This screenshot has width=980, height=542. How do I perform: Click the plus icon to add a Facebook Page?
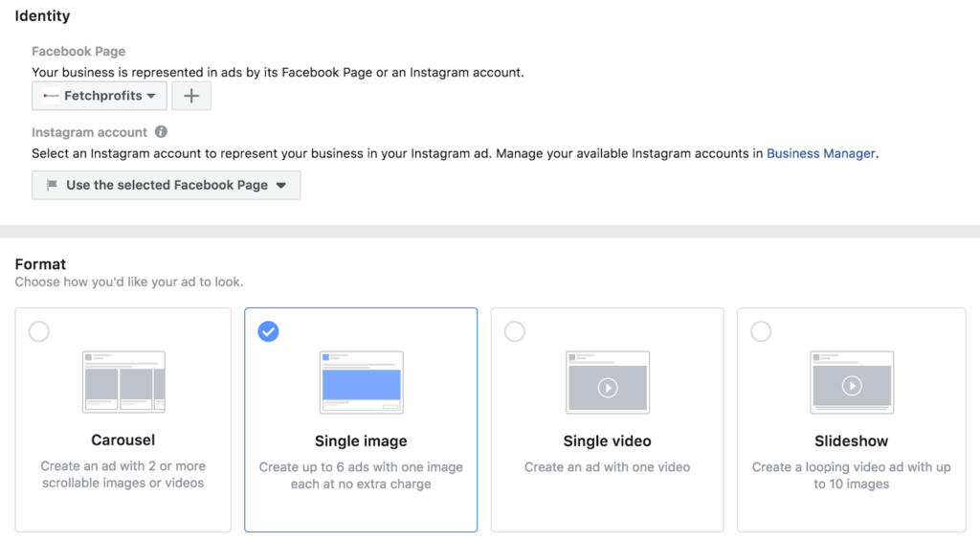191,96
